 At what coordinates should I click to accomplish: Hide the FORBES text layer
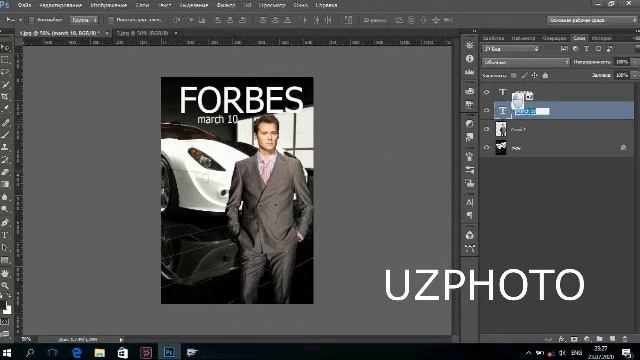click(487, 92)
